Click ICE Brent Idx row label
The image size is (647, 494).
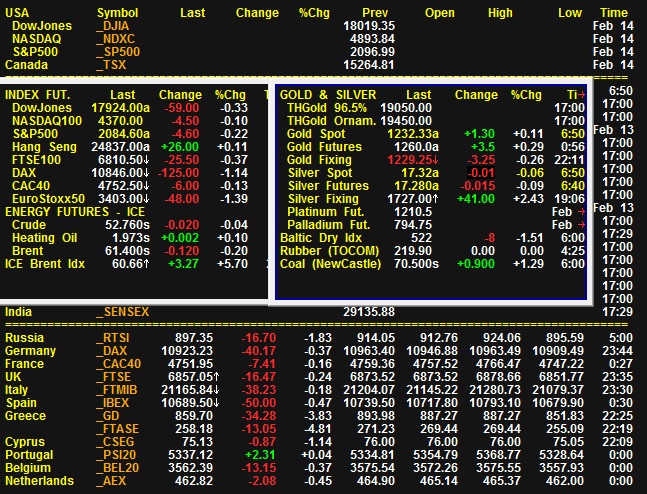point(45,264)
